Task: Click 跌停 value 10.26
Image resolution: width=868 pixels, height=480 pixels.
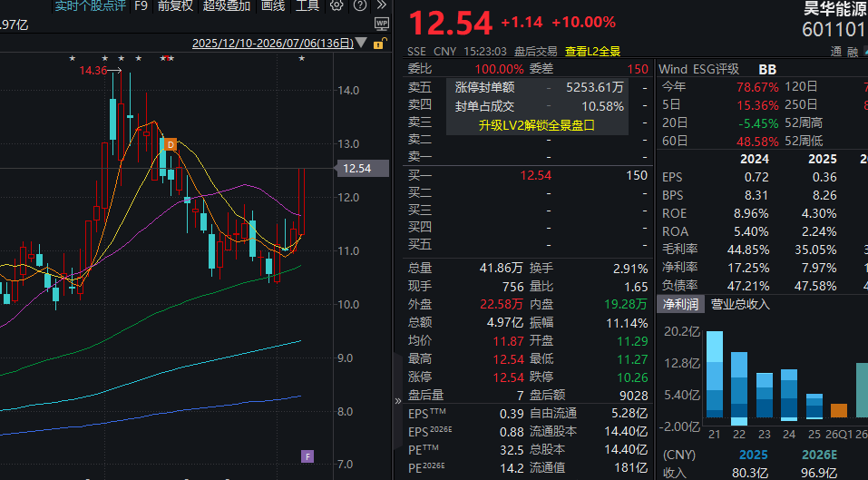Action: 632,377
